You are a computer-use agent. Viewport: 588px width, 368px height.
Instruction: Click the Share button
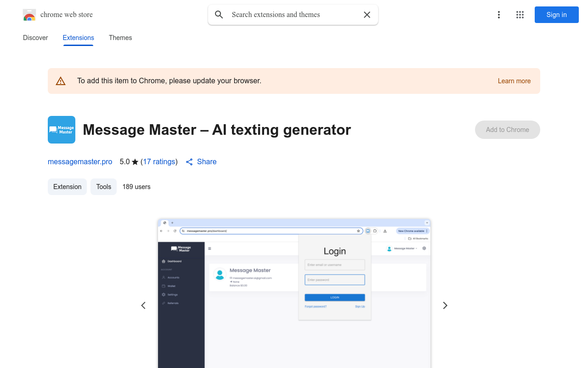201,161
